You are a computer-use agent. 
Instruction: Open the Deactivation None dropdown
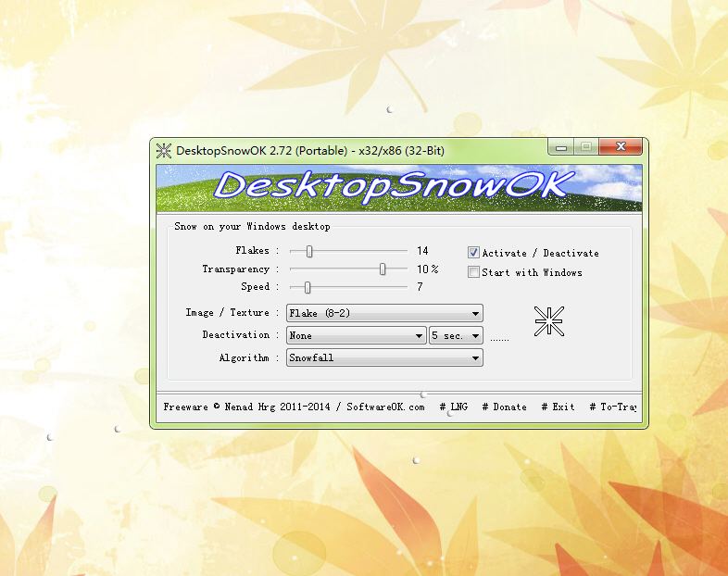[x=356, y=335]
